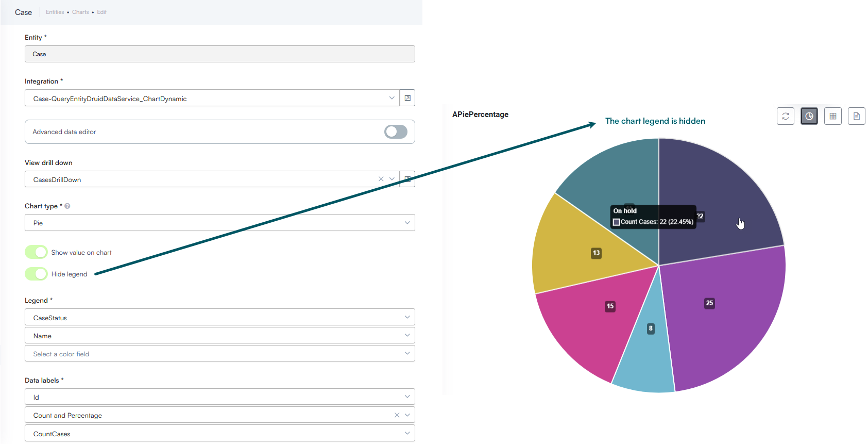The width and height of the screenshot is (868, 444).
Task: Open the Integration external link icon
Action: (407, 98)
